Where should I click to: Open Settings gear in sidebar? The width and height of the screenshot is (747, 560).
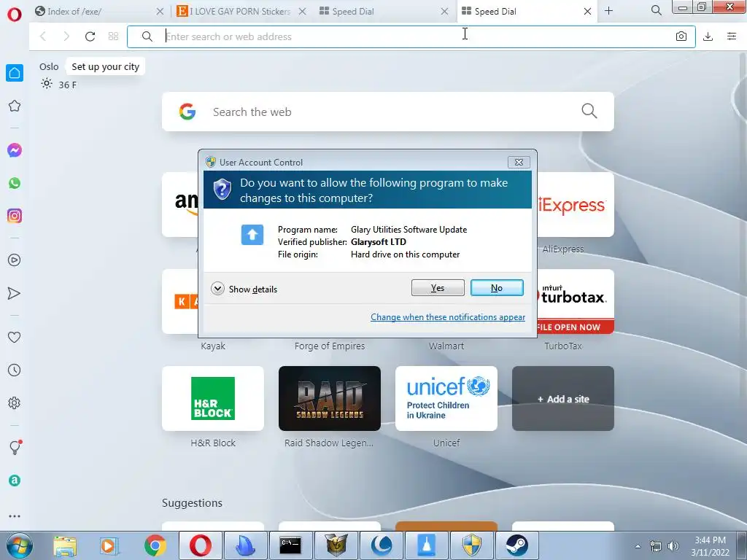tap(15, 402)
